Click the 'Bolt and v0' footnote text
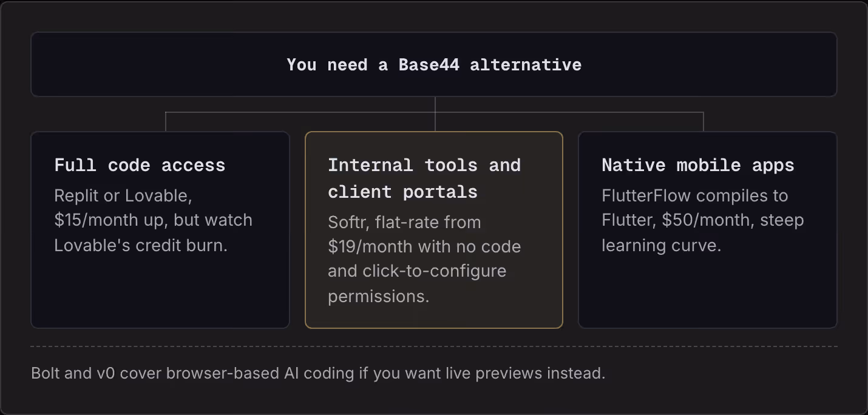The image size is (868, 415). (x=318, y=373)
